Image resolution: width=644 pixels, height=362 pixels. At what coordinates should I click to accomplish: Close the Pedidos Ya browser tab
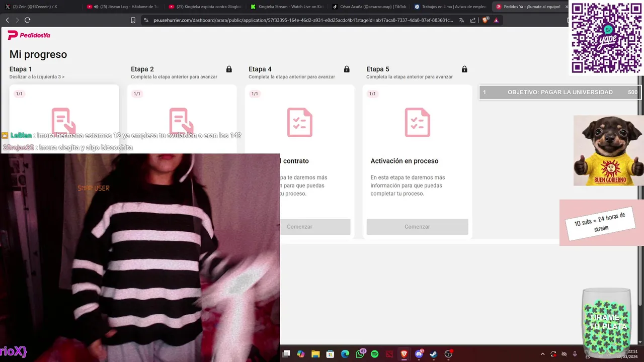(566, 7)
